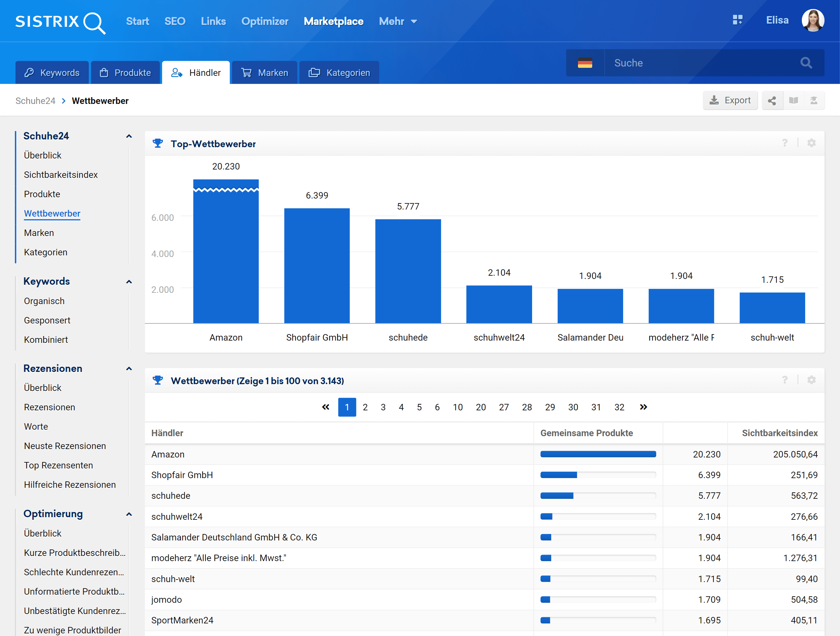Image resolution: width=840 pixels, height=636 pixels.
Task: Click the German flag country selector
Action: tap(585, 63)
